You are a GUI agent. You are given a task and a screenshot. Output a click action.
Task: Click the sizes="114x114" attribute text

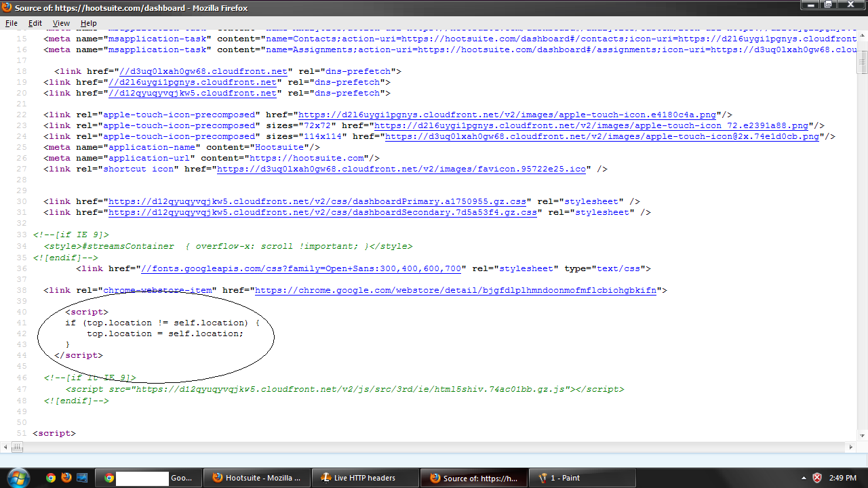point(307,136)
